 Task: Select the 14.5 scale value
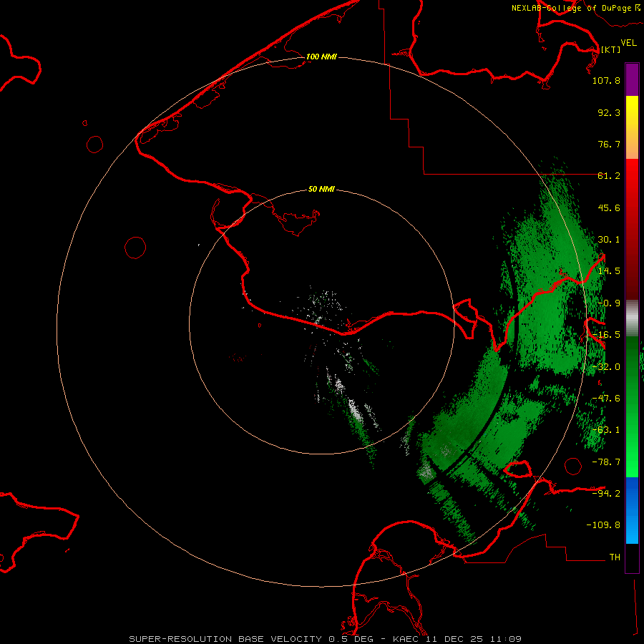(x=609, y=271)
